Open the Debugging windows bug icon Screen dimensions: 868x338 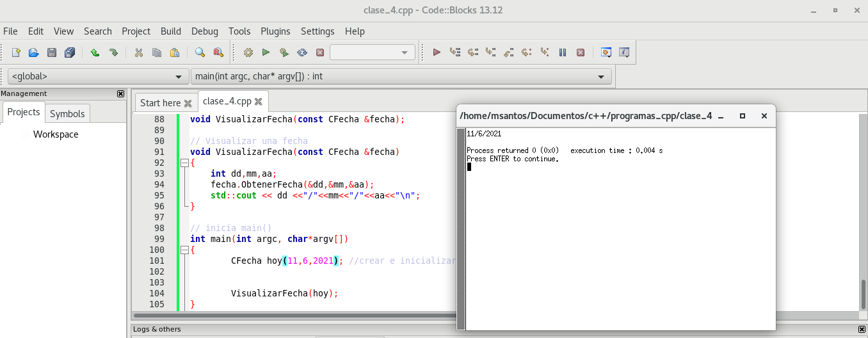pyautogui.click(x=606, y=52)
